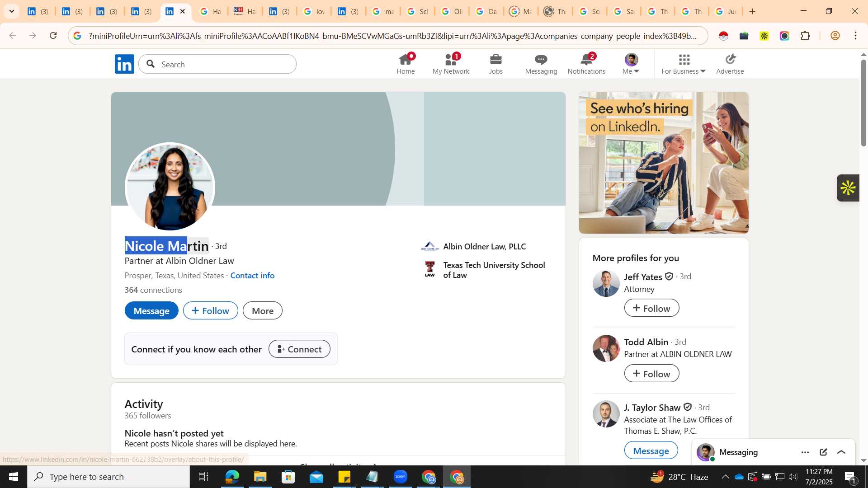Open Messaging overlay options dots
This screenshot has height=488, width=868.
[x=805, y=452]
